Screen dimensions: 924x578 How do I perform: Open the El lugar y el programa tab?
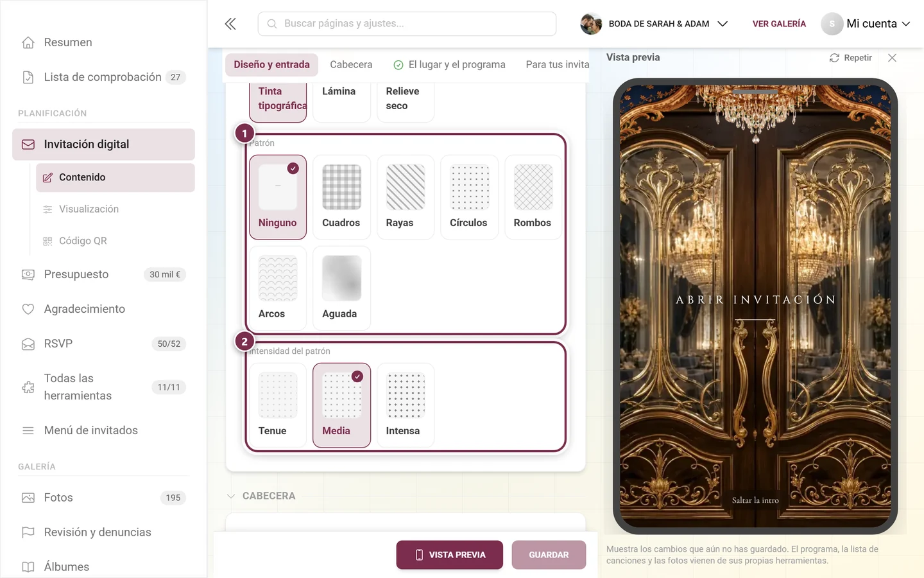(449, 65)
